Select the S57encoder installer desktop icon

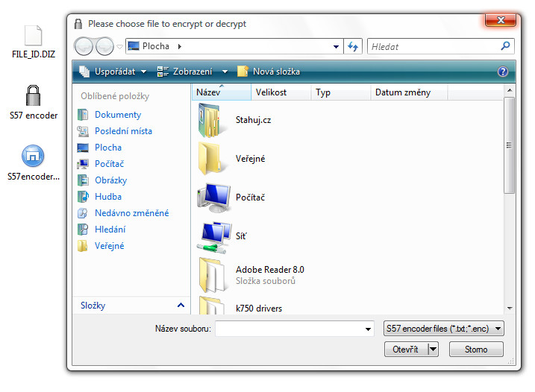(33, 156)
